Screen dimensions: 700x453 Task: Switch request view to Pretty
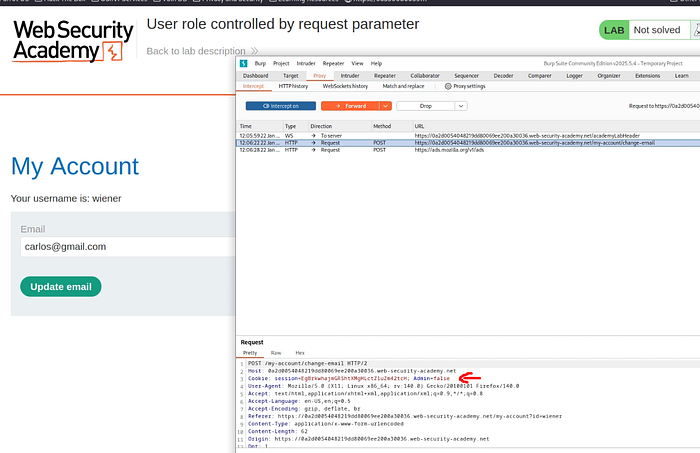250,353
